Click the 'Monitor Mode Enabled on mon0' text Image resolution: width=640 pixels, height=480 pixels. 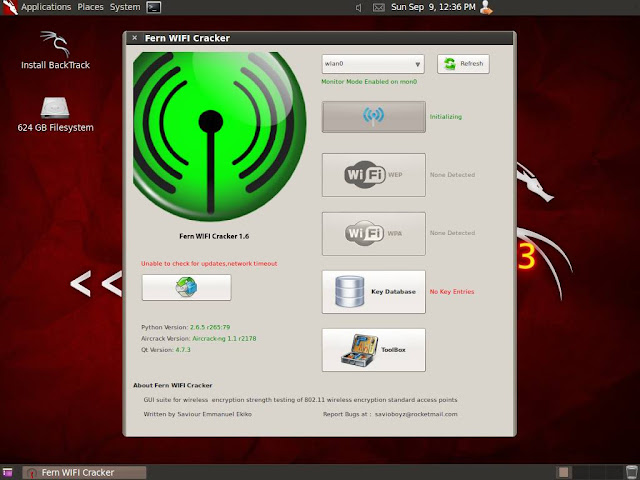coord(369,82)
